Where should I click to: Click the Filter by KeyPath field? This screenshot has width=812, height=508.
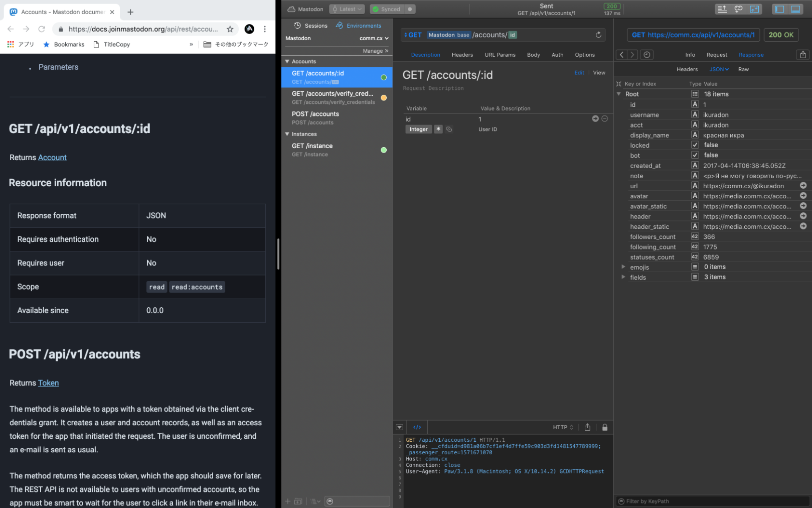712,501
